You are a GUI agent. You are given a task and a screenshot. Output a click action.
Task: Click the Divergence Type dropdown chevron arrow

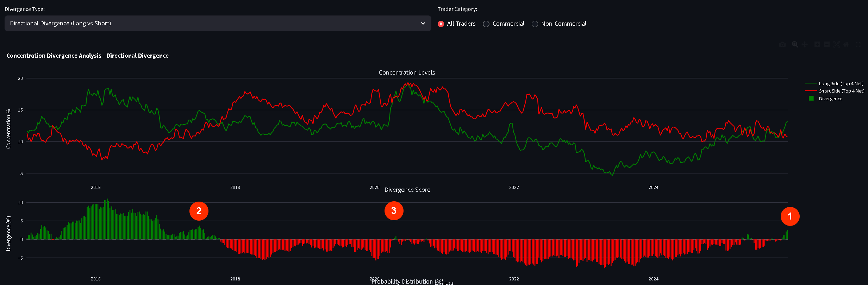[423, 23]
